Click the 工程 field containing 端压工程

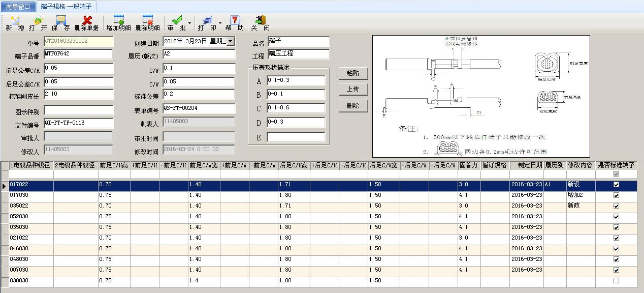[299, 54]
